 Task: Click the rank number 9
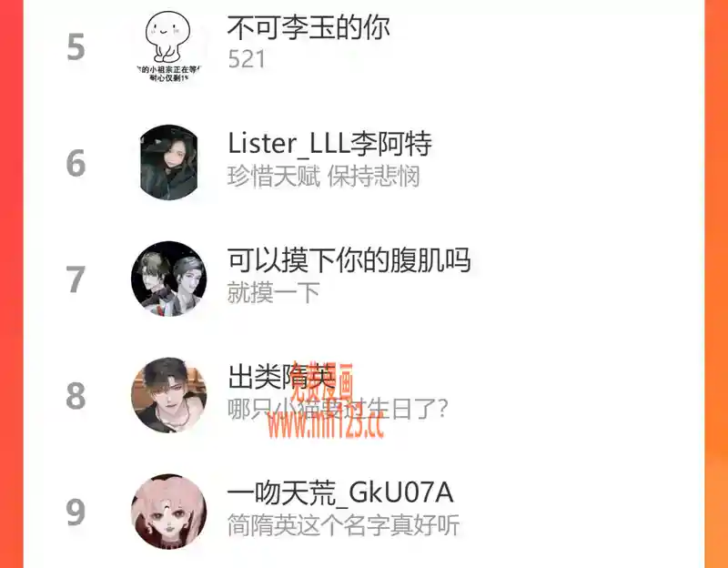point(76,512)
